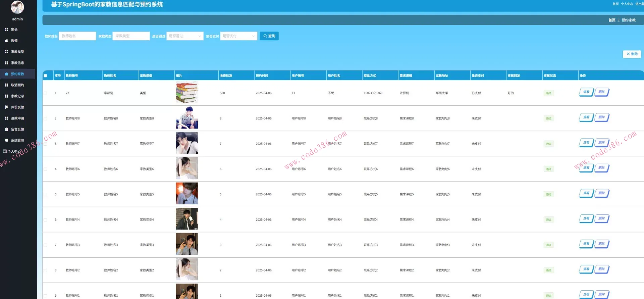Click 首页 in the breadcrumb
This screenshot has width=644, height=299.
[x=612, y=20]
